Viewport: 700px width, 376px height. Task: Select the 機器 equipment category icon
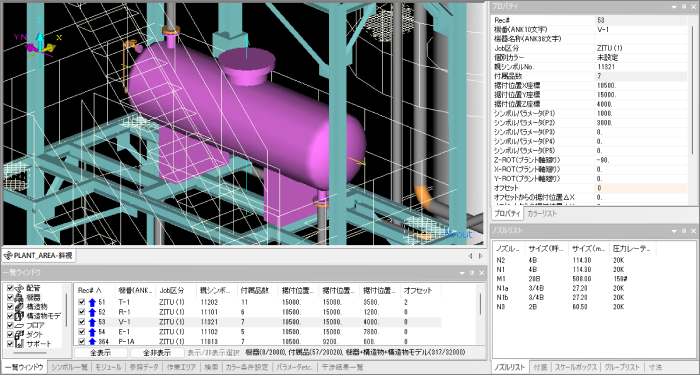pos(19,297)
